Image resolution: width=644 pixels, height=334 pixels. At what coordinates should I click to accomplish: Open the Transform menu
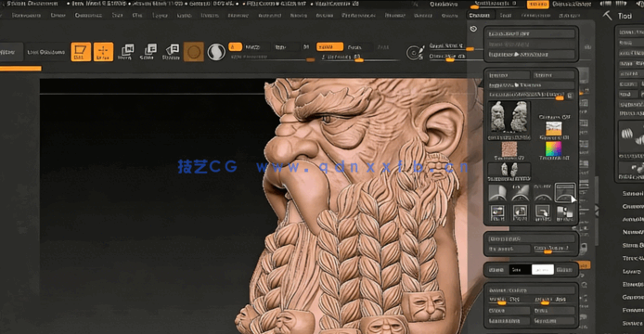pos(536,15)
